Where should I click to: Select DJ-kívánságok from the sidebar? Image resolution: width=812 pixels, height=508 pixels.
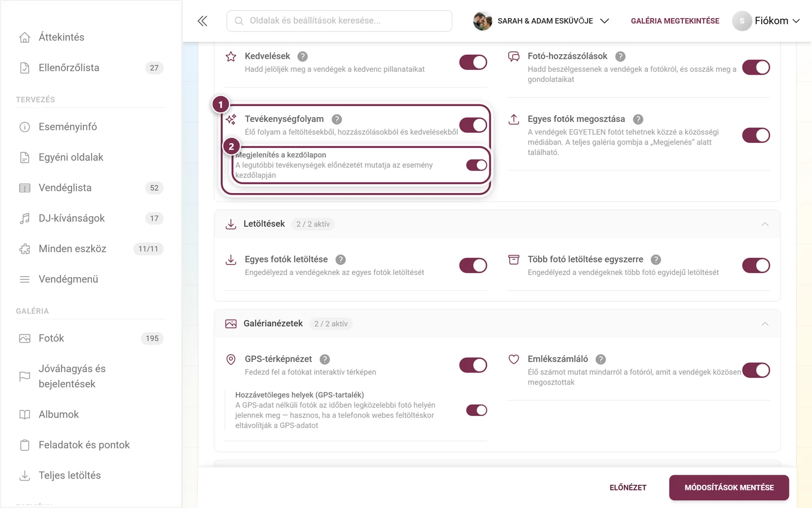pyautogui.click(x=91, y=218)
